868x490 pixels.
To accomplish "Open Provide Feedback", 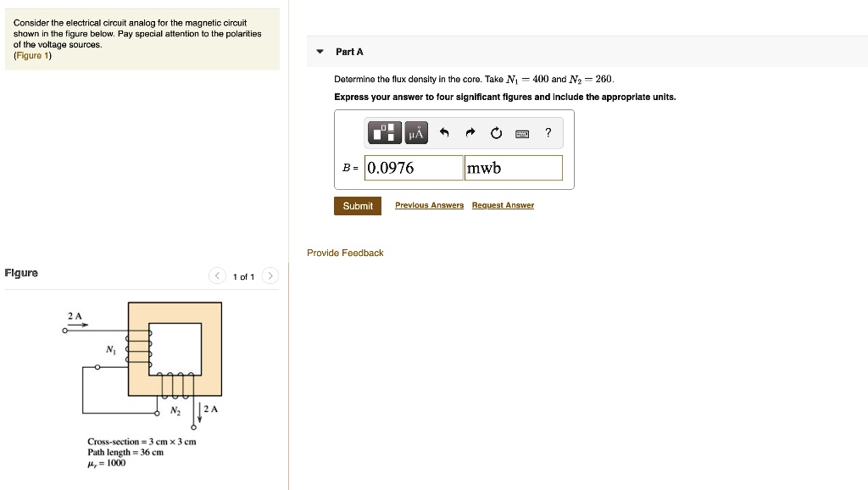I will [344, 253].
